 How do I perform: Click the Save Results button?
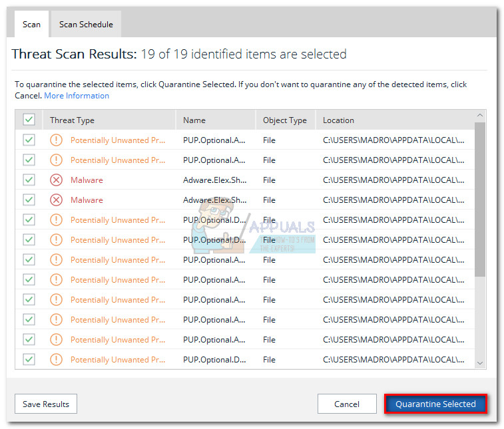(46, 404)
